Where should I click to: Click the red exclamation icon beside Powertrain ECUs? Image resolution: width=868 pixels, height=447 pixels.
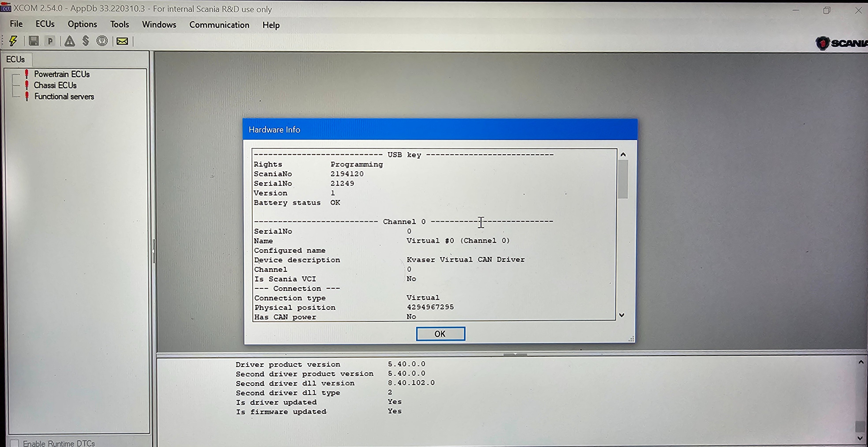(x=27, y=74)
